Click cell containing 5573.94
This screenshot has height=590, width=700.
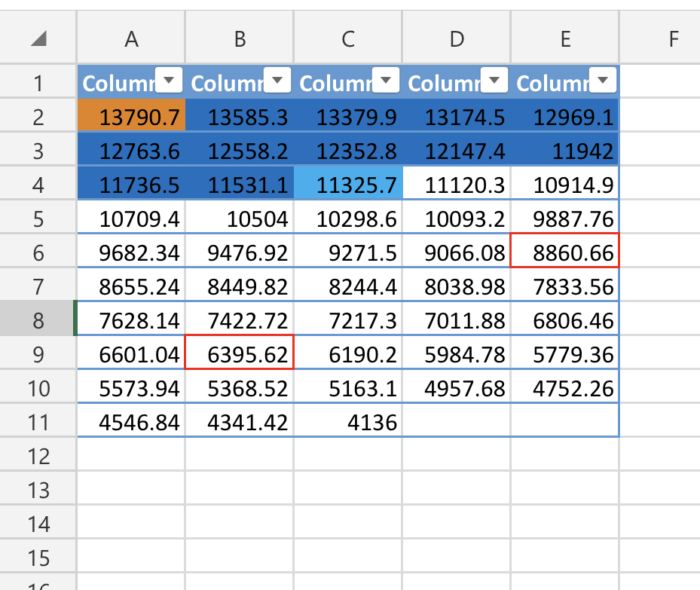(131, 387)
